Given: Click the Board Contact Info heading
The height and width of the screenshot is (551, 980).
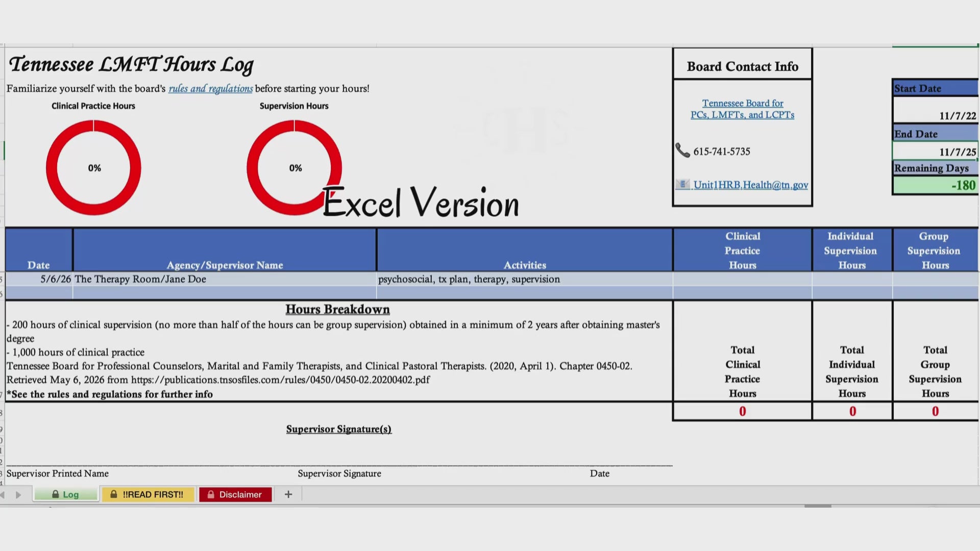Looking at the screenshot, I should (743, 66).
